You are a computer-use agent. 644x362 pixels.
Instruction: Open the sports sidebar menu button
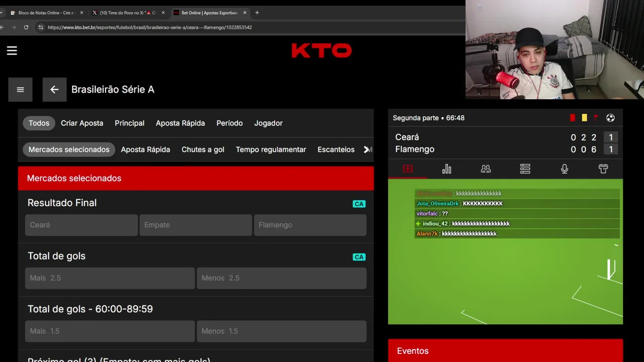click(20, 89)
